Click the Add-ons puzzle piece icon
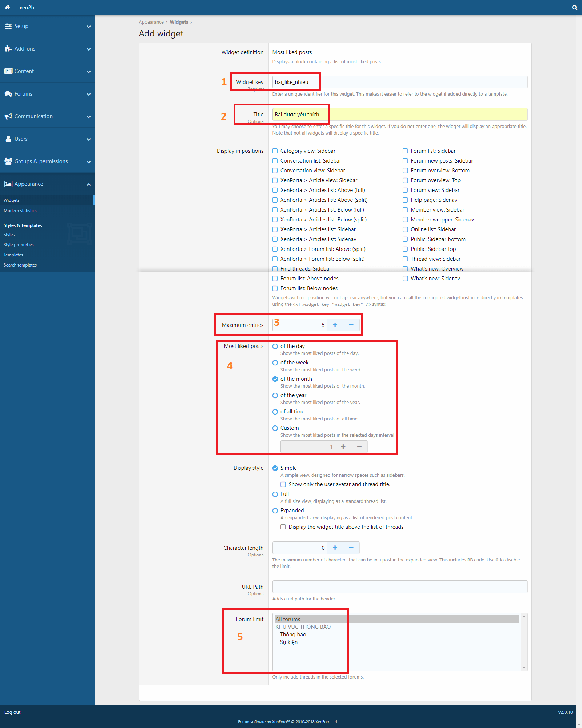Viewport: 582px width, 728px height. [8, 49]
